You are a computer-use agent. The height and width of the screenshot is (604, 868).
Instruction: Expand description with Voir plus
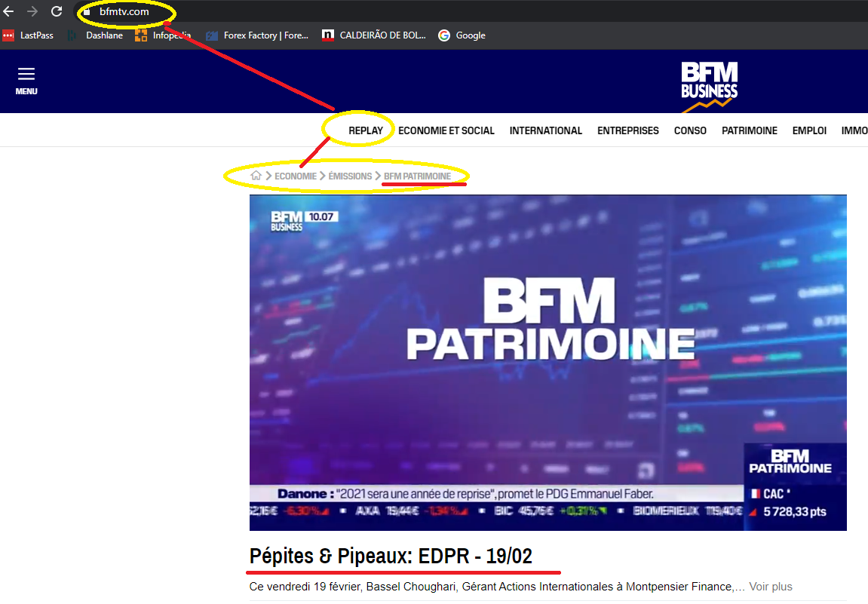tap(771, 587)
